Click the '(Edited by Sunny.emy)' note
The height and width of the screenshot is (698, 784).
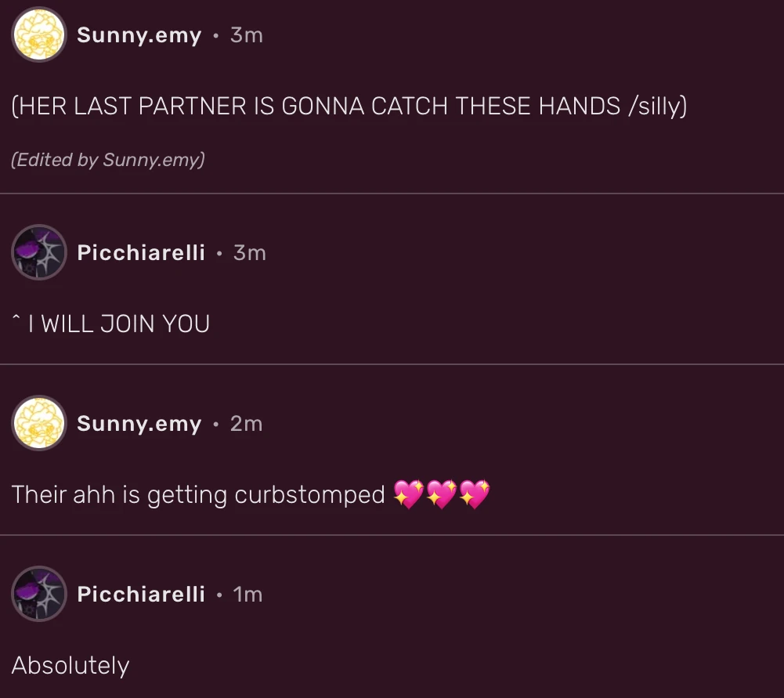pos(108,160)
